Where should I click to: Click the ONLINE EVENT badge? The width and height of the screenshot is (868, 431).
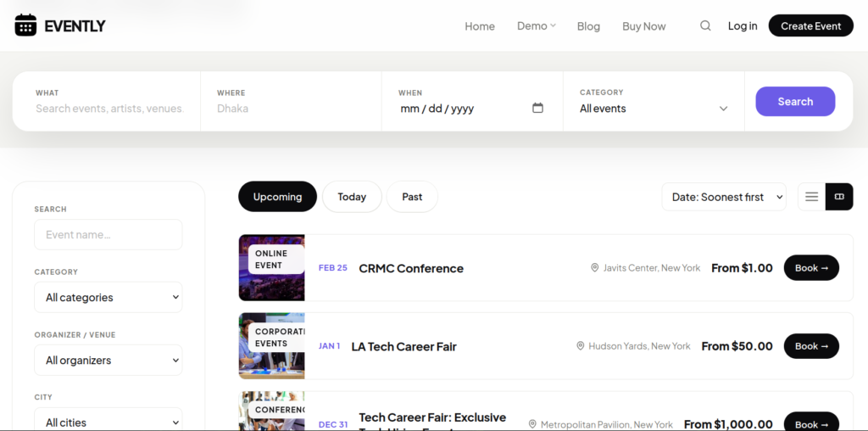tap(276, 260)
